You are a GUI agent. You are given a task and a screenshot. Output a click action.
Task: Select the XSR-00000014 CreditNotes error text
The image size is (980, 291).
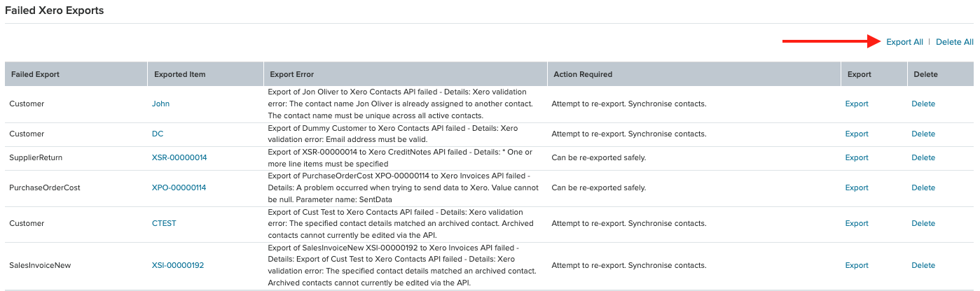click(400, 157)
